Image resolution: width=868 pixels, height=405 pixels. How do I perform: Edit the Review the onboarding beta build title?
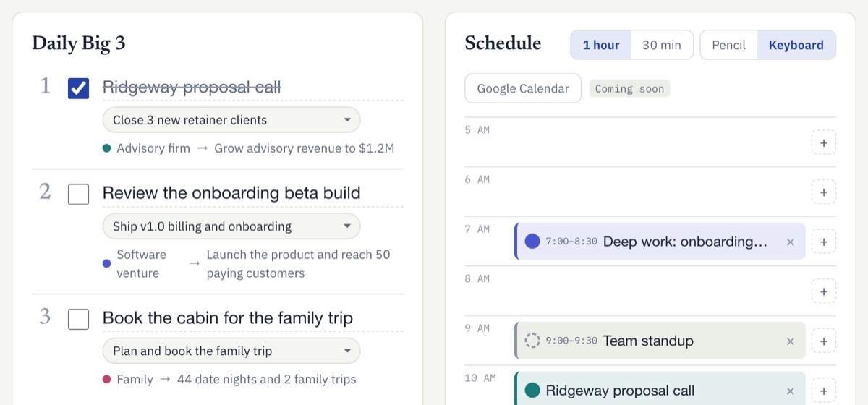[x=253, y=193]
